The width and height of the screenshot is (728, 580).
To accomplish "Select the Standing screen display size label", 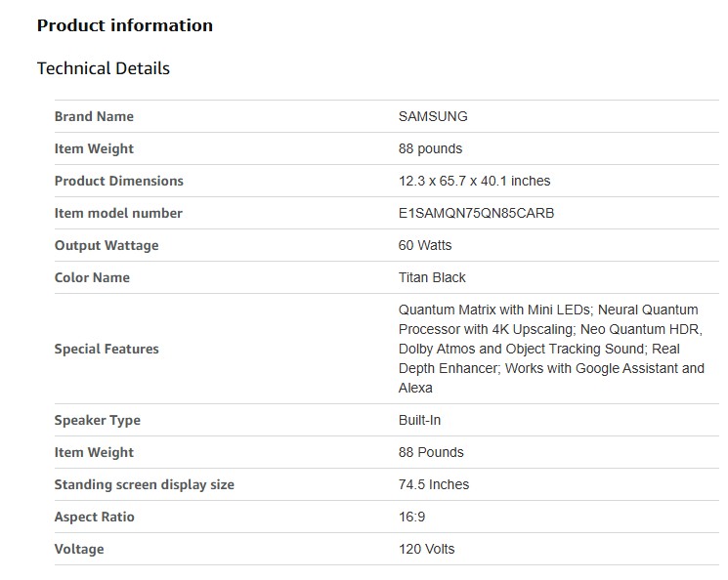I will 144,484.
